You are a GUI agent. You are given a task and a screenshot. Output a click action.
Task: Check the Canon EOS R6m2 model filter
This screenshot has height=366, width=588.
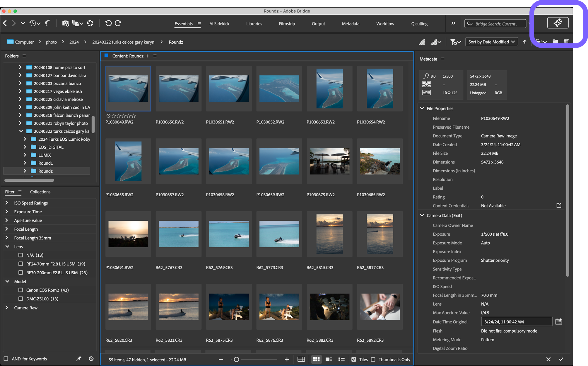point(21,290)
